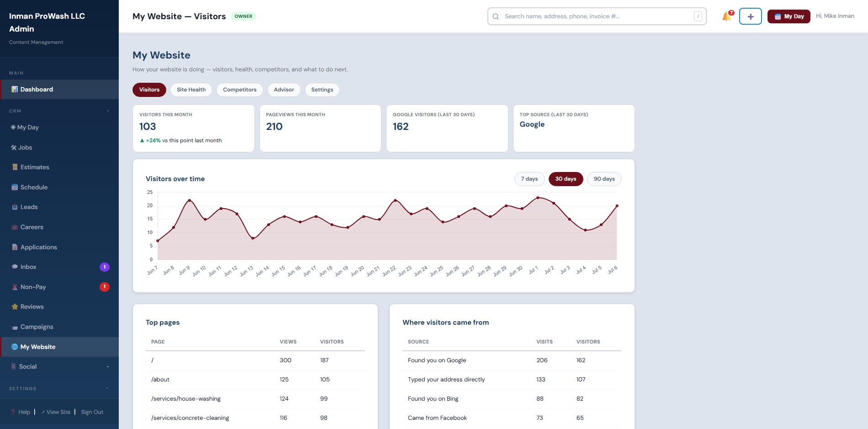Click the search magnifier icon
This screenshot has width=868, height=429.
496,16
